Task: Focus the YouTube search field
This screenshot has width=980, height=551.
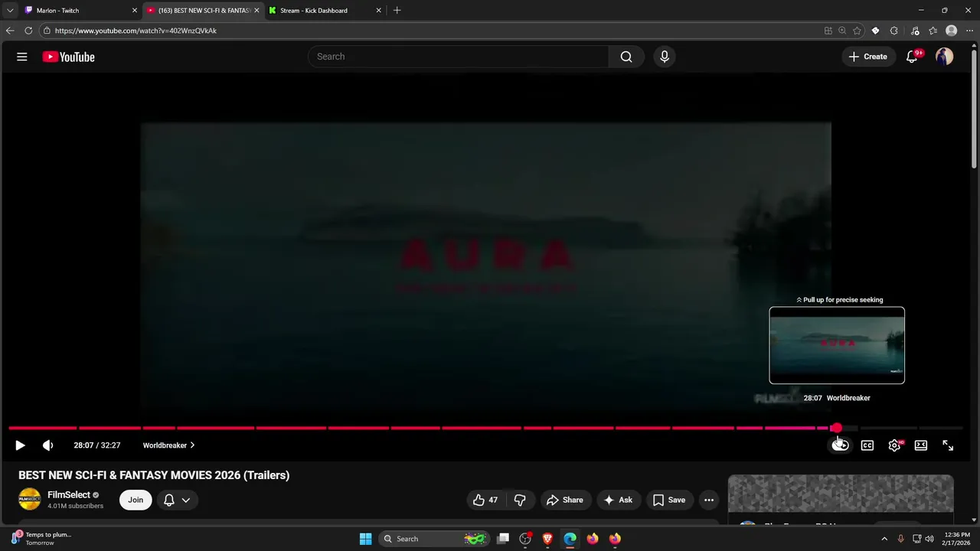Action: [x=459, y=57]
